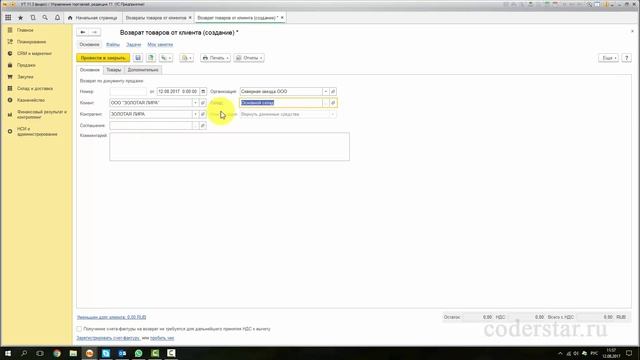640x360 pixels.
Task: Open help with the question mark button
Action: [x=627, y=58]
